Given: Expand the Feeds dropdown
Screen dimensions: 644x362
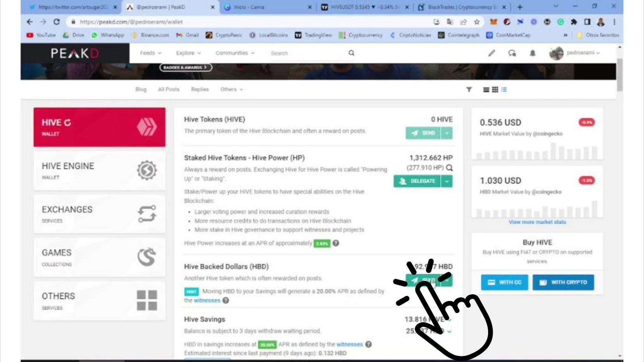Looking at the screenshot, I should coord(151,53).
